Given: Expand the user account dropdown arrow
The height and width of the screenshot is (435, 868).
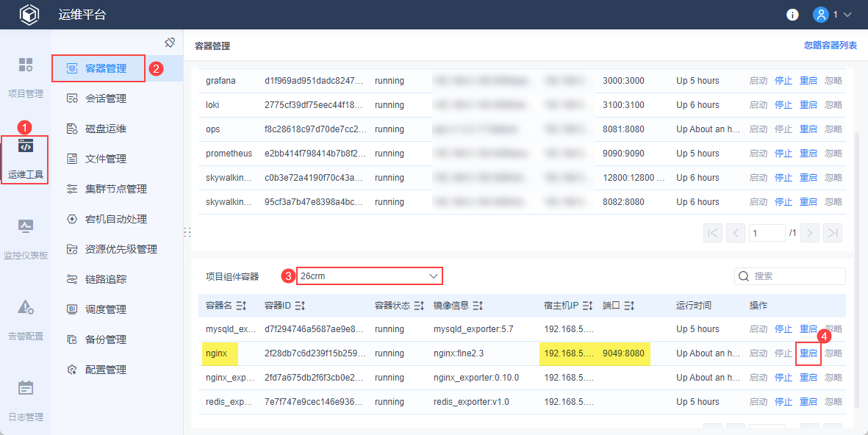Looking at the screenshot, I should (847, 15).
